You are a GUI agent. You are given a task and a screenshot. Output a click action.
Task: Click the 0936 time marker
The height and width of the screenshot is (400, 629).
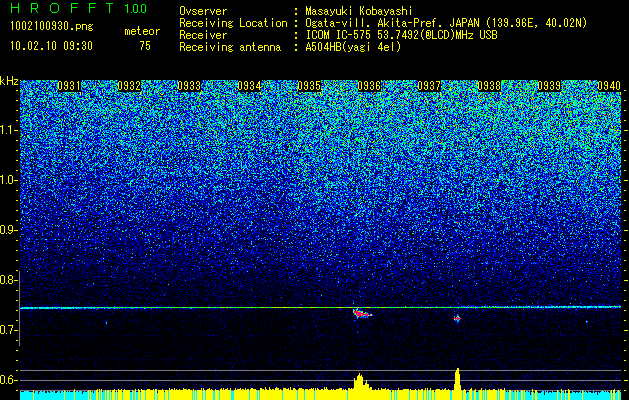(369, 86)
